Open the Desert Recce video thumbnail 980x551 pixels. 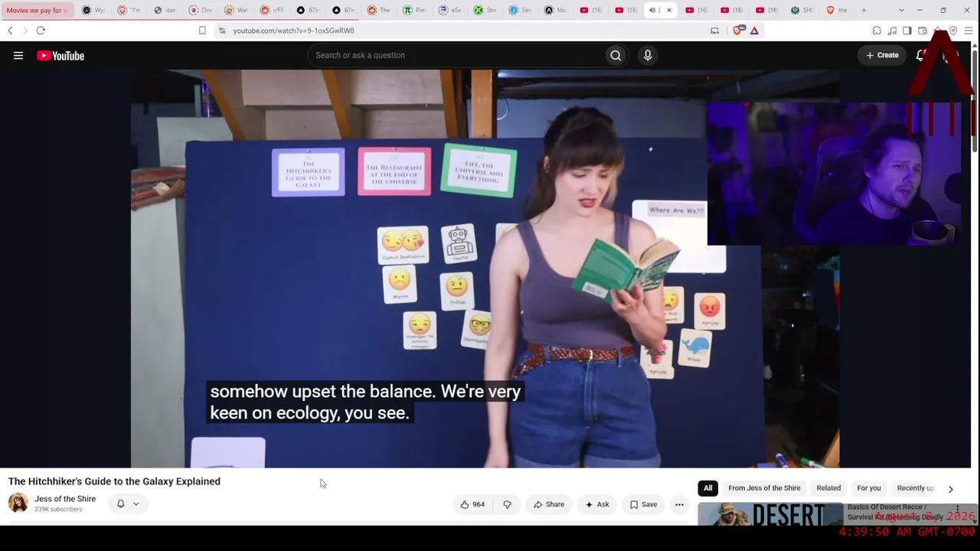point(770,514)
